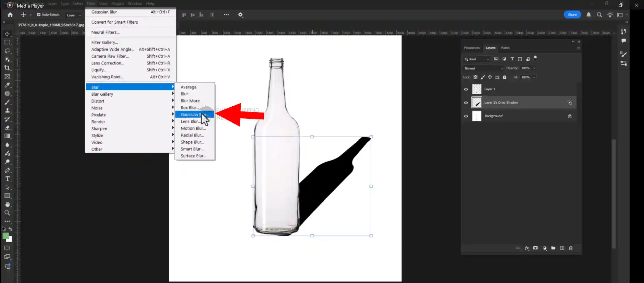The image size is (644, 283).
Task: Select the Hand tool
Action: [7, 204]
